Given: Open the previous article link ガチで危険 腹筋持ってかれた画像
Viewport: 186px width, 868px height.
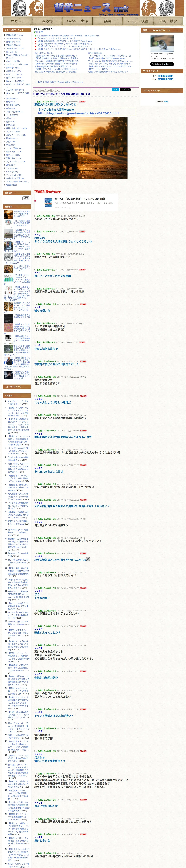Looking at the screenshot, I should tap(60, 82).
